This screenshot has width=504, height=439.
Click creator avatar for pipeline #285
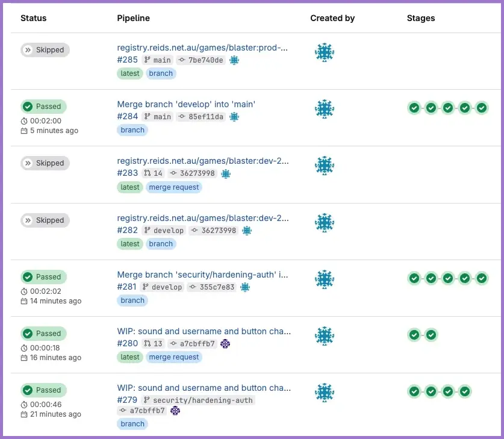(x=324, y=52)
